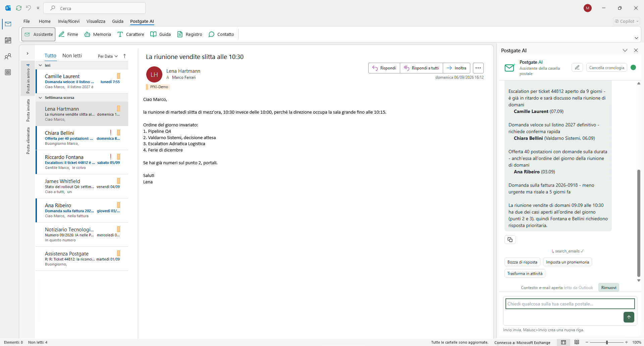644x346 pixels.
Task: Open the Registro log tool
Action: pyautogui.click(x=190, y=34)
